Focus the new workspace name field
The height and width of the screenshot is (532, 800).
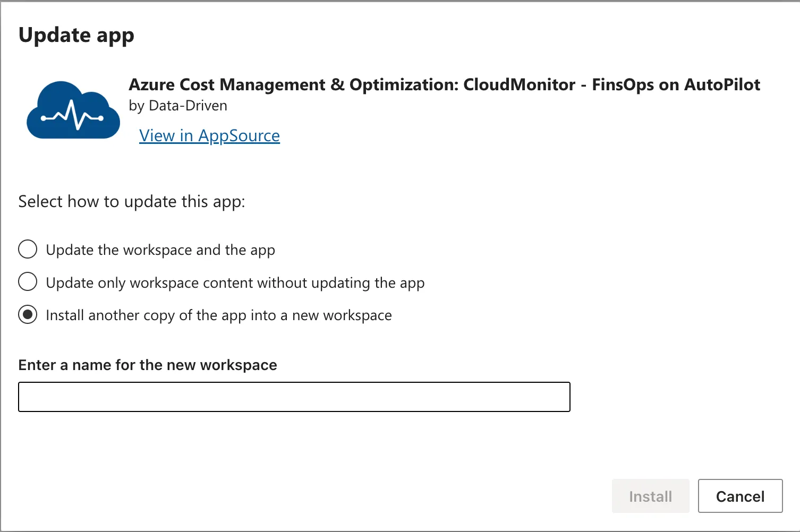pyautogui.click(x=294, y=397)
